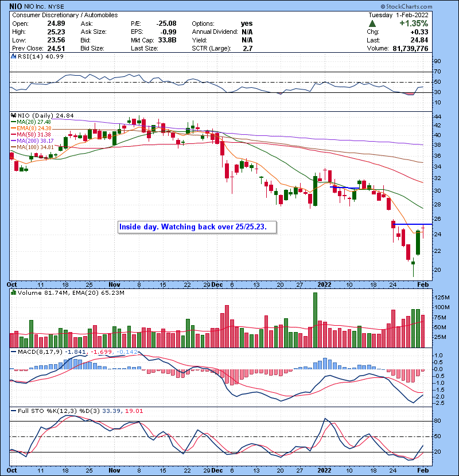459x476 pixels.
Task: Click the RSI 70 axis label
Action: (x=438, y=72)
